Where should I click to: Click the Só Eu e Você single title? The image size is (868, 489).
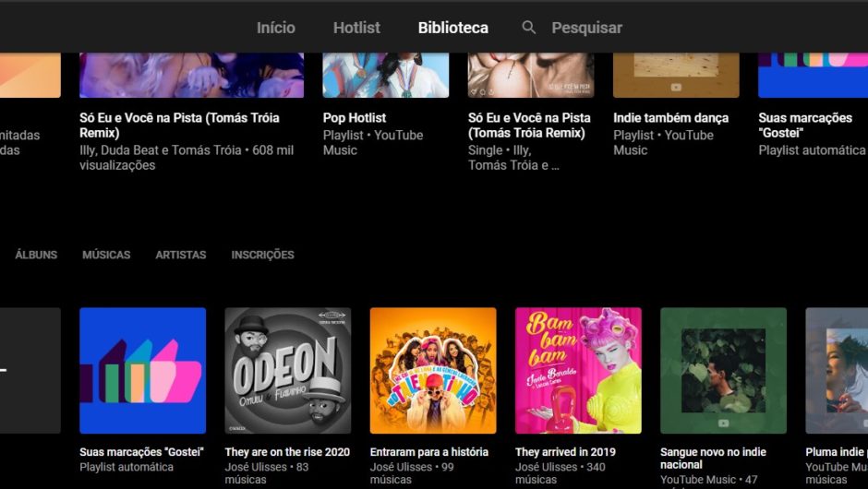tap(529, 125)
